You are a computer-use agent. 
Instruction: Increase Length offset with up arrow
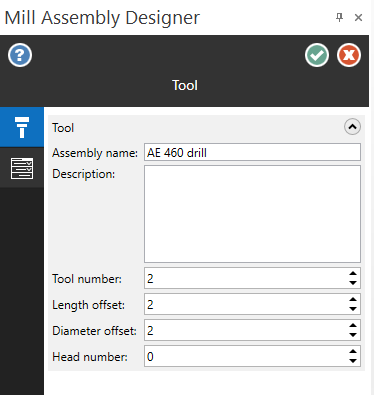click(x=353, y=300)
